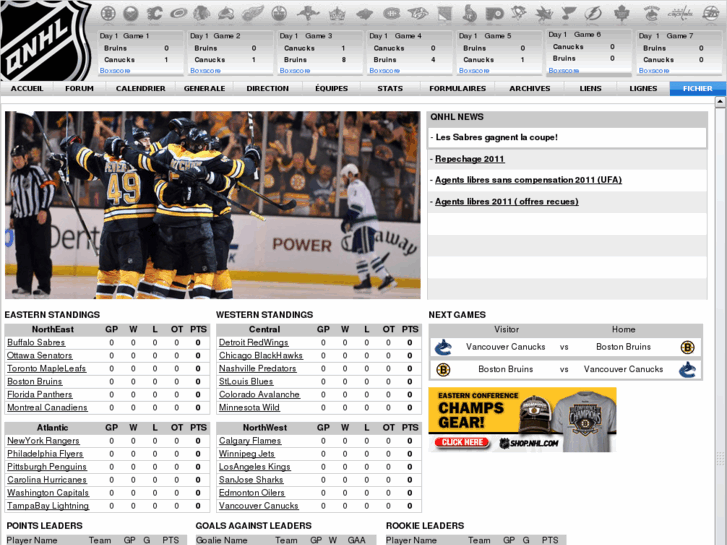This screenshot has width=727, height=545.
Task: Click the page scrollbar up arrow
Action: [720, 101]
